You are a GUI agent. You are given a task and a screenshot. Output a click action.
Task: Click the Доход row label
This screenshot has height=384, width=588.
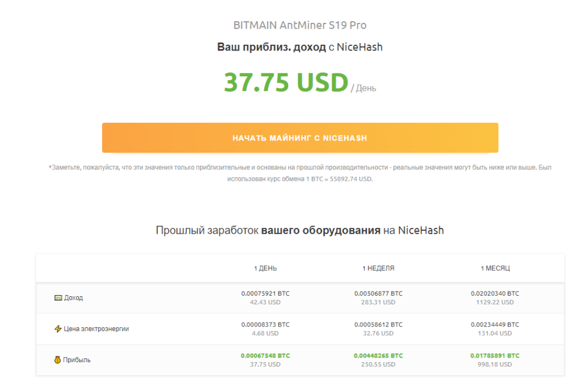tap(73, 298)
